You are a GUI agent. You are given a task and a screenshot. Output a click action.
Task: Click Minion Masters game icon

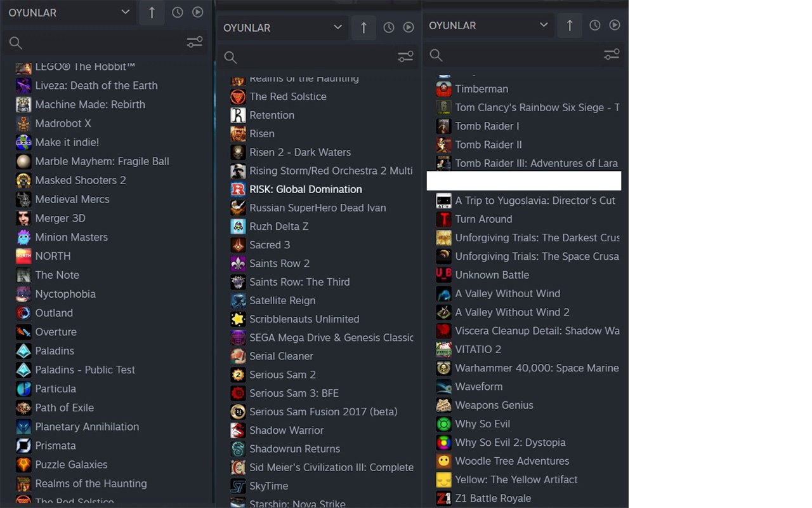(23, 237)
